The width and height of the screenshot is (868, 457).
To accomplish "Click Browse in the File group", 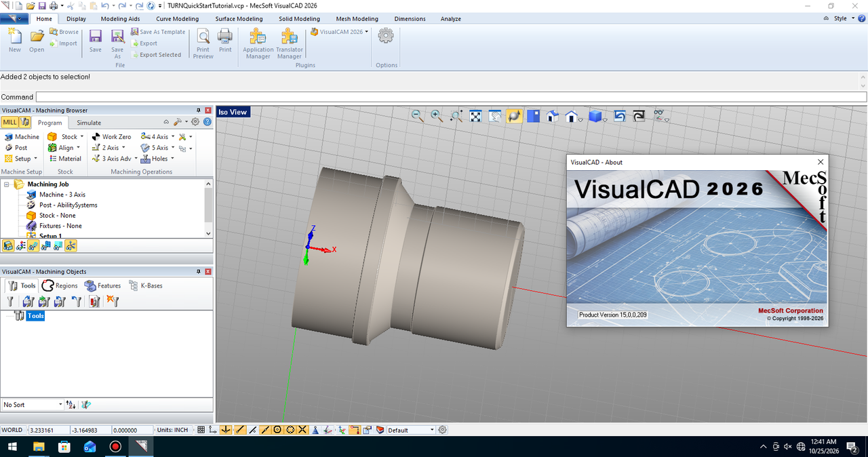I will click(x=64, y=32).
